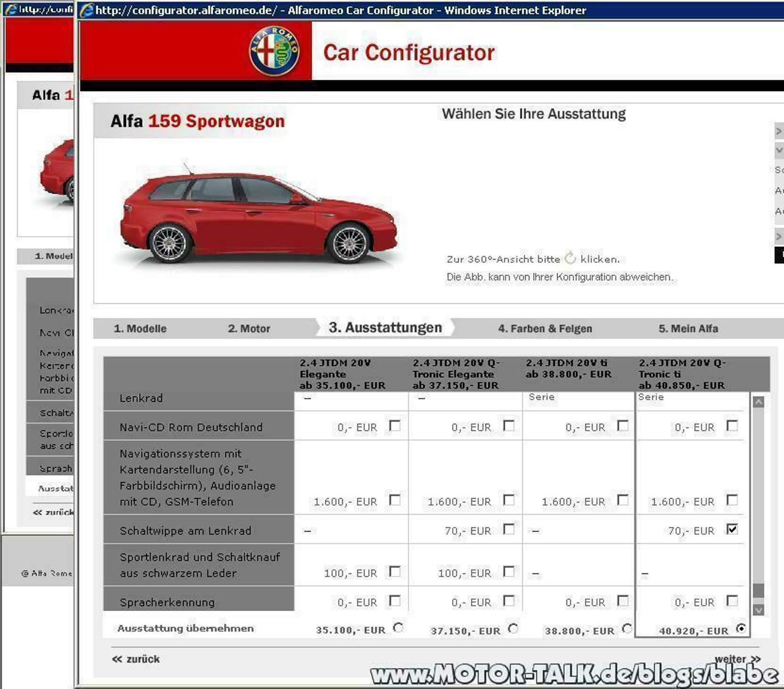Open the 4. Farben & Felgen tab

pos(545,329)
